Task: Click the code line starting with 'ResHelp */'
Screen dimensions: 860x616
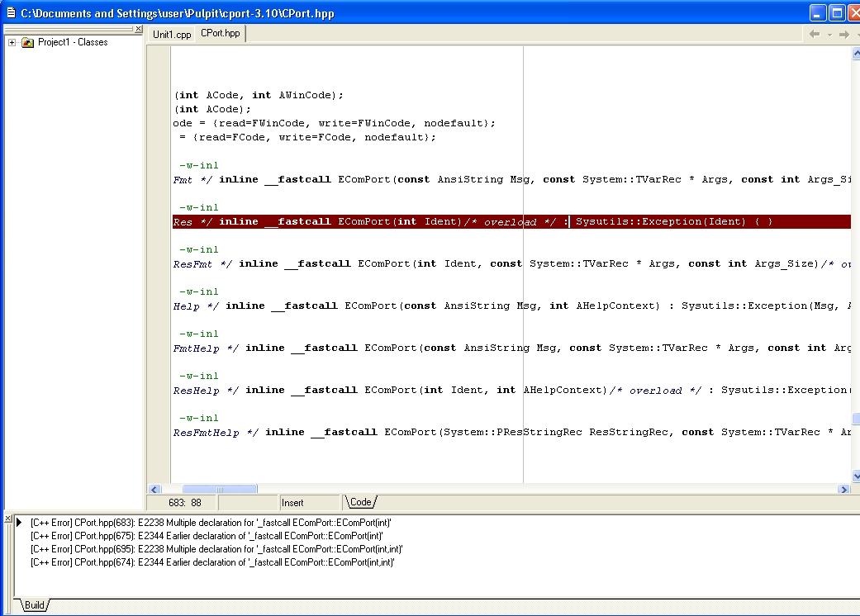Action: click(x=511, y=391)
